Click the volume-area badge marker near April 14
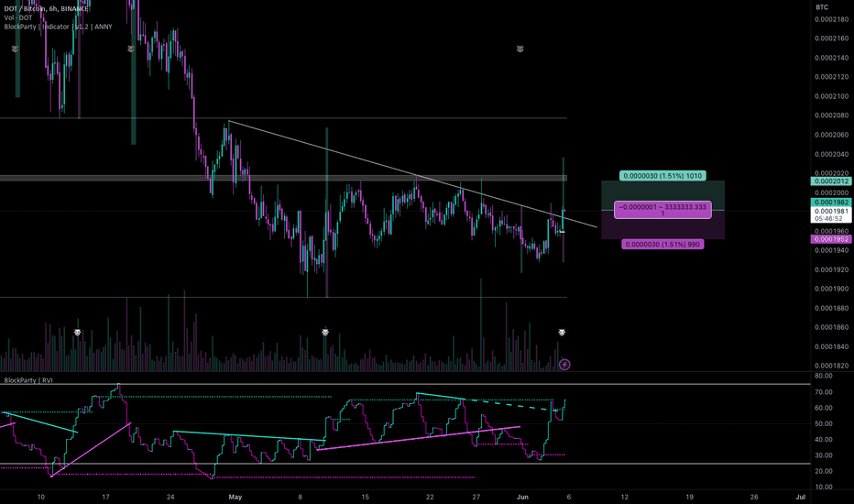This screenshot has height=504, width=854. tap(77, 333)
